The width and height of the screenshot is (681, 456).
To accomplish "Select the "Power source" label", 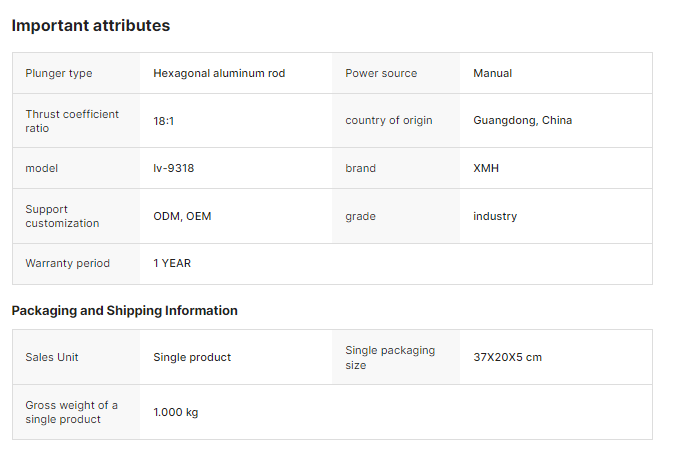I will 381,73.
